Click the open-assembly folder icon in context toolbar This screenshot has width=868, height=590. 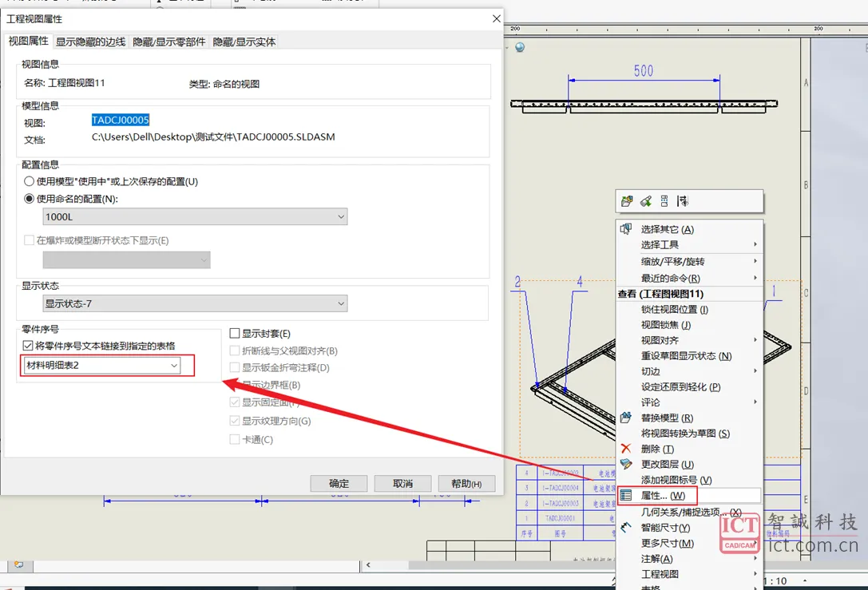627,201
